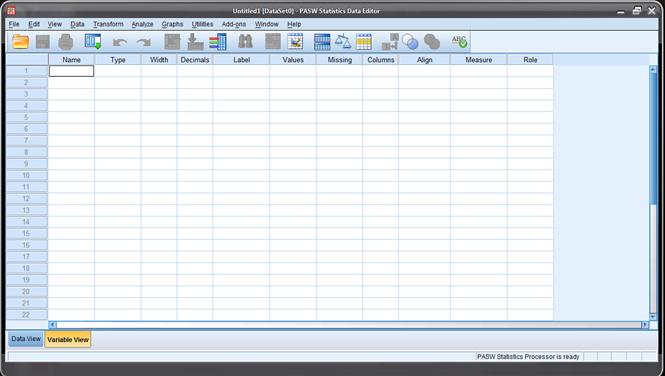Click the Variables icon with colored bars
665x376 pixels.
pyautogui.click(x=218, y=42)
